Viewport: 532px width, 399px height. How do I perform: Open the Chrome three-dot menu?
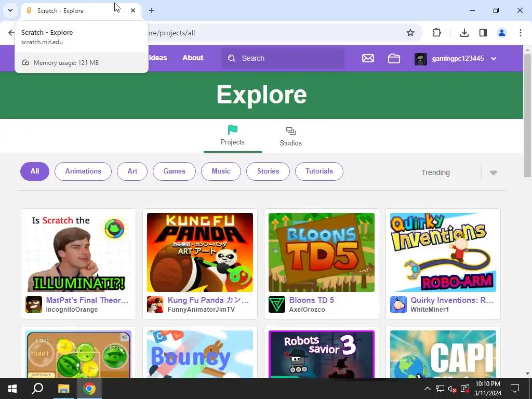point(521,33)
